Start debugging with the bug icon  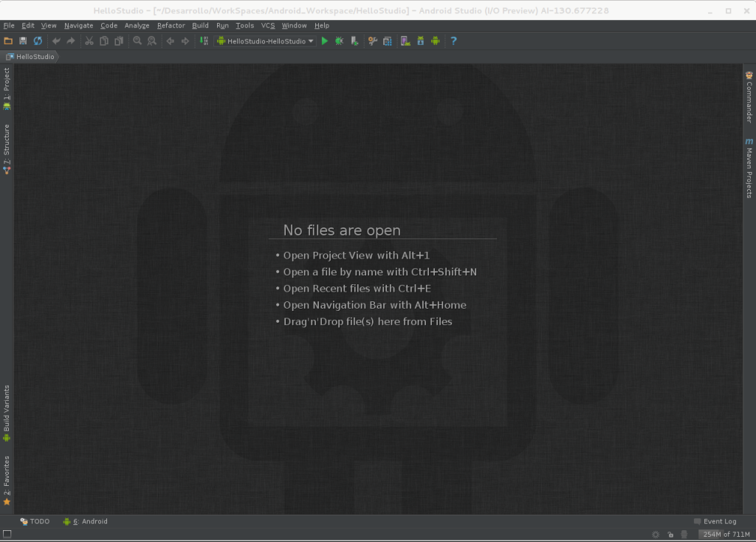coord(340,41)
